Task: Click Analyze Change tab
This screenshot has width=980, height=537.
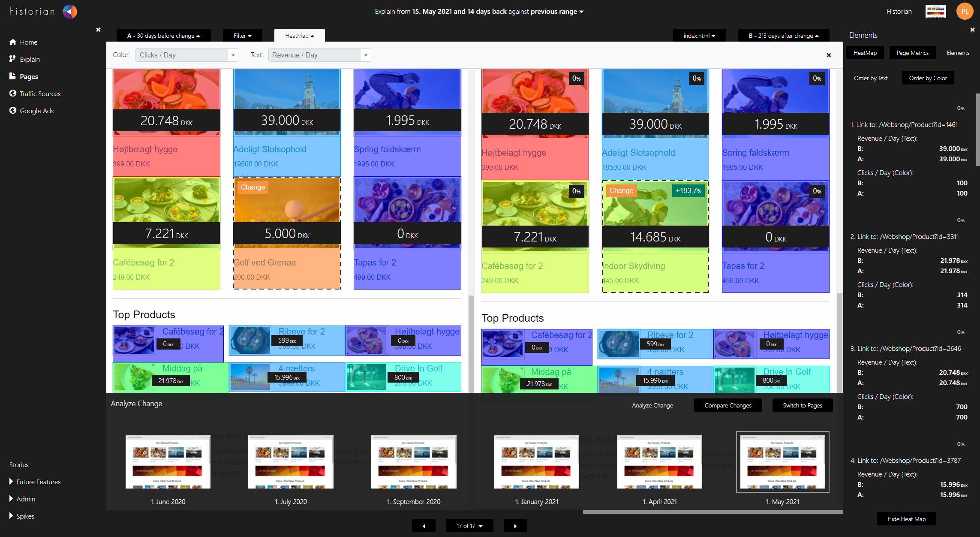Action: click(652, 405)
